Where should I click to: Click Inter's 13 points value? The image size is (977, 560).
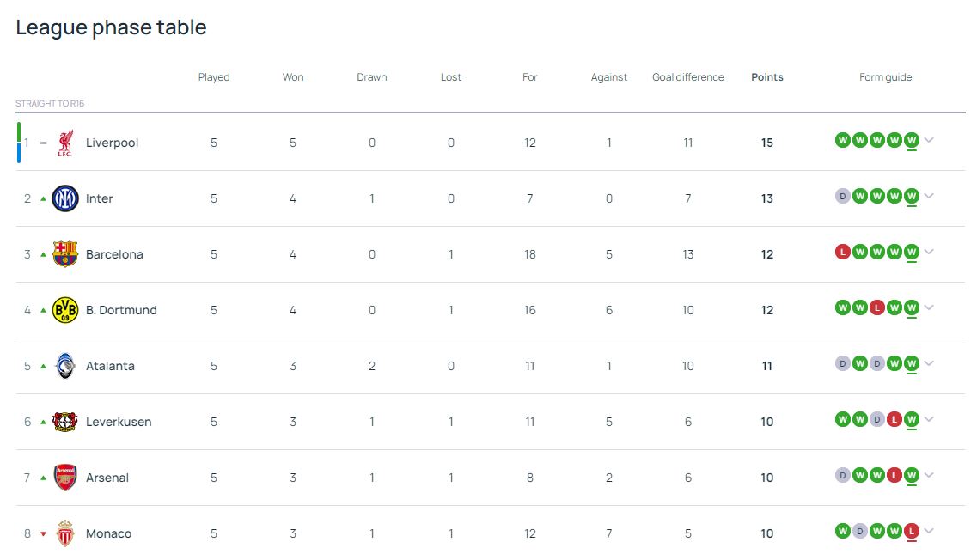[767, 198]
